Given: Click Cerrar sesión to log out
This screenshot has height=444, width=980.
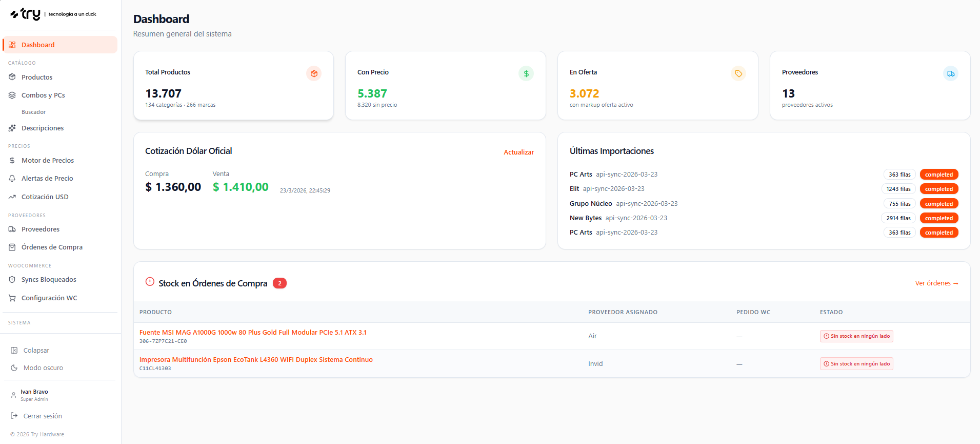Looking at the screenshot, I should [42, 416].
